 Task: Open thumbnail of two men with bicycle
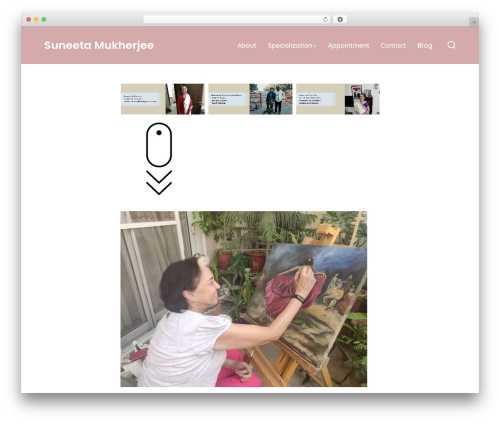coord(250,99)
